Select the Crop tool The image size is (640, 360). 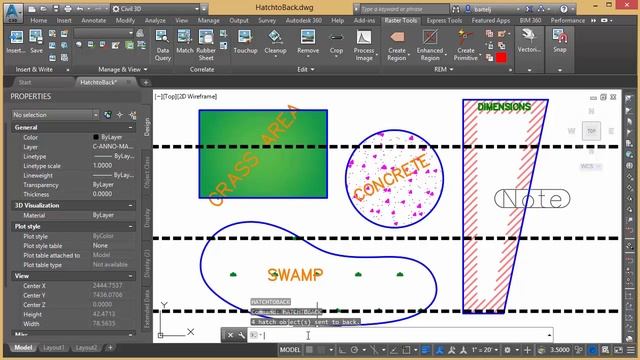tap(336, 42)
